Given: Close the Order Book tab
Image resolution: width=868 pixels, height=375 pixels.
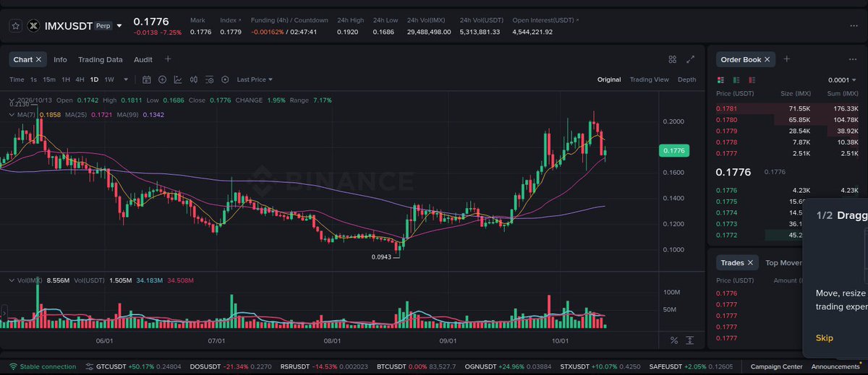Looking at the screenshot, I should pyautogui.click(x=767, y=59).
